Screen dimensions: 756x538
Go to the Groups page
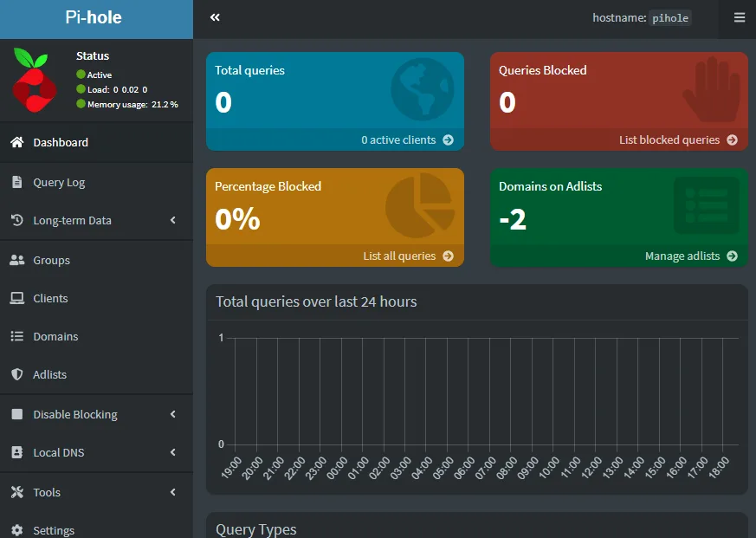tap(96, 260)
